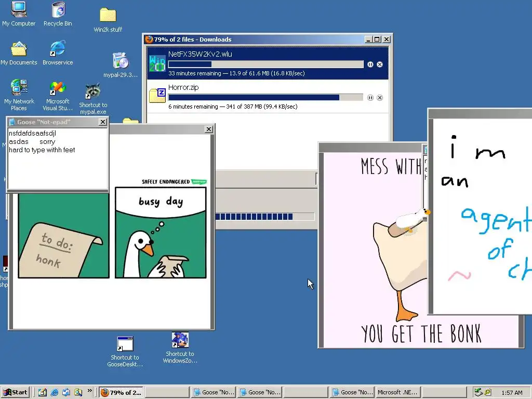Click Horror.zip download progress bar

click(265, 98)
